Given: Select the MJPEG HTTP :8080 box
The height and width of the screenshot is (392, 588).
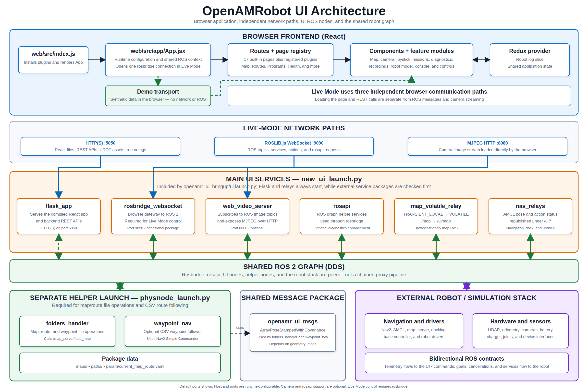Looking at the screenshot, I should [488, 146].
